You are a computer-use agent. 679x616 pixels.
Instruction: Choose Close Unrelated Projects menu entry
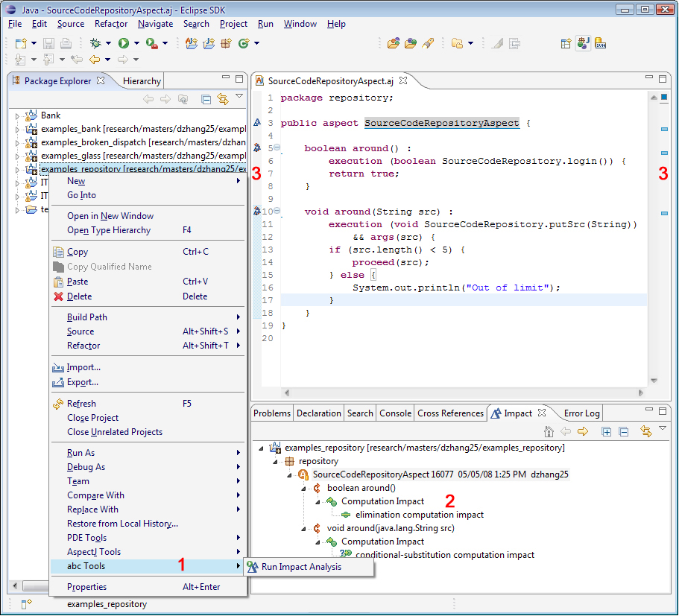click(148, 432)
